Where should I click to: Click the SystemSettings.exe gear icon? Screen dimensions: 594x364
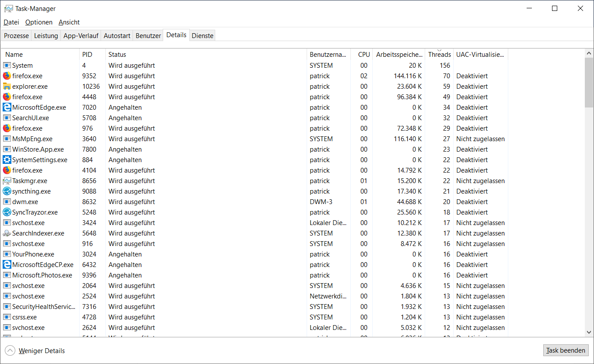pyautogui.click(x=7, y=159)
